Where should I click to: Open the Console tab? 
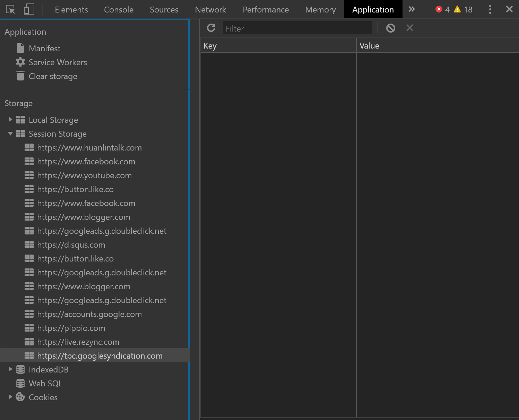tap(119, 9)
